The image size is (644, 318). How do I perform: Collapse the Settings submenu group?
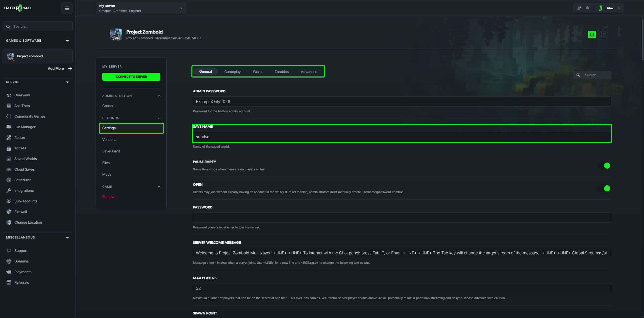tap(159, 118)
